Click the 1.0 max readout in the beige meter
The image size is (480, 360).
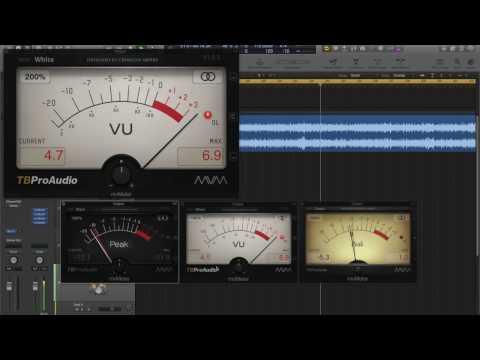(403, 257)
